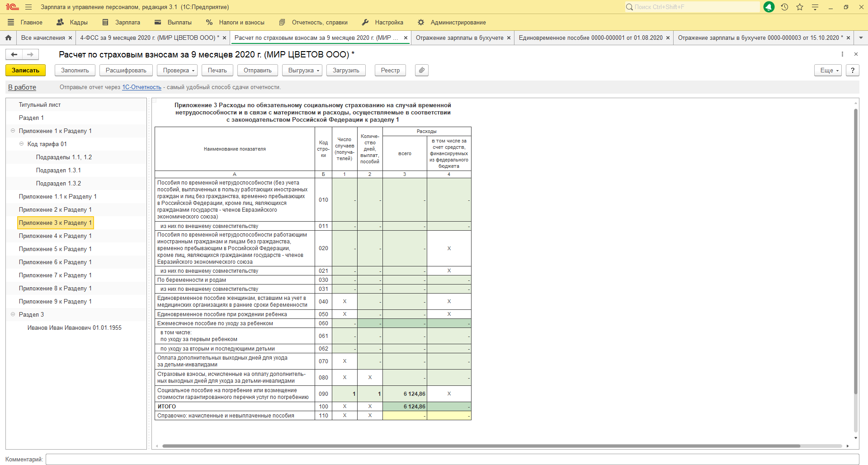Screen dimensions: 868x465
Task: Collapse Приложение 1 к Разделу 1 node
Action: [x=13, y=131]
